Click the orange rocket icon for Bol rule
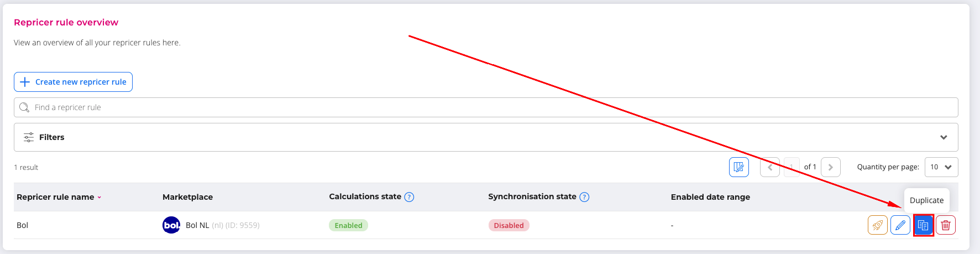 pos(877,225)
